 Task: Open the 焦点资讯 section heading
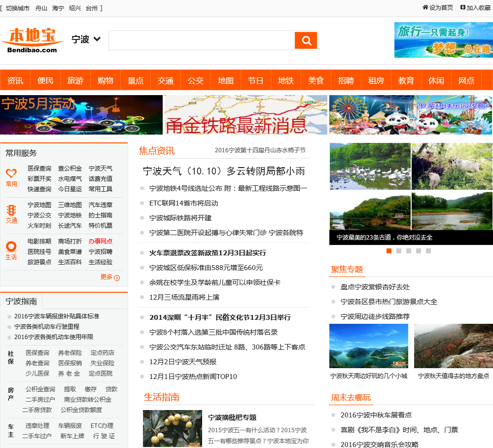point(157,151)
